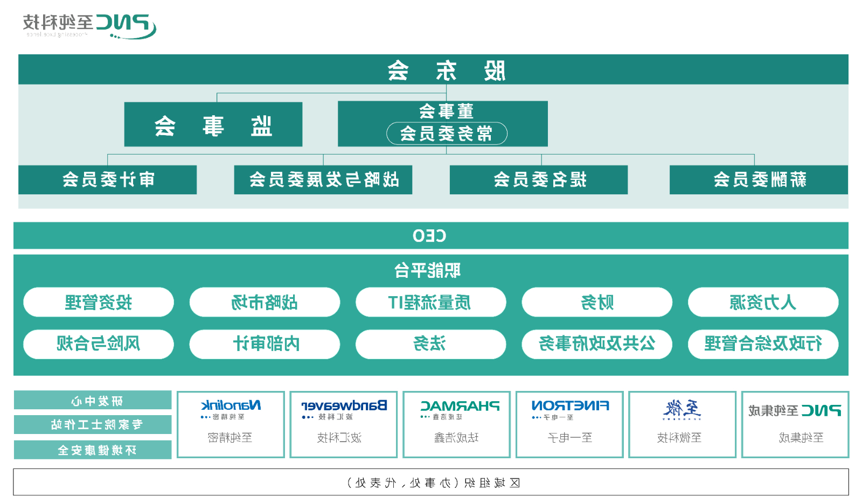Click the 区域组织 (办事处、代表处) bar
This screenshot has width=862, height=504.
(x=431, y=482)
